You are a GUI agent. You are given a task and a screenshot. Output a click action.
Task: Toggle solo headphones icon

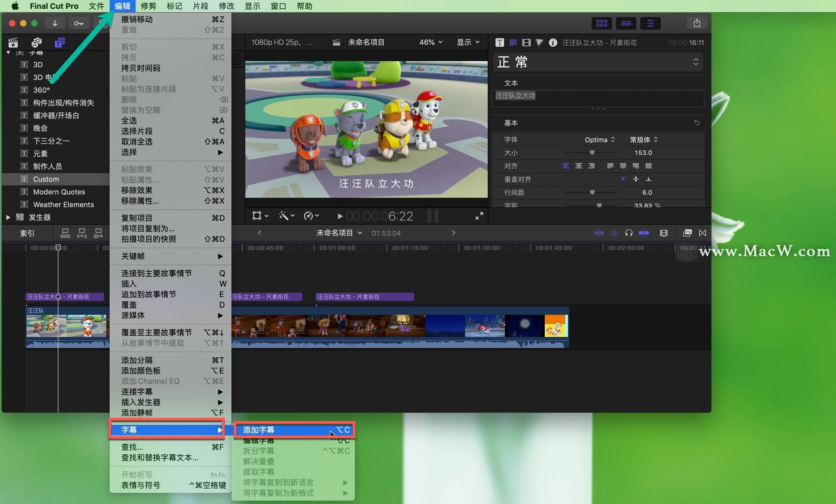pos(628,233)
